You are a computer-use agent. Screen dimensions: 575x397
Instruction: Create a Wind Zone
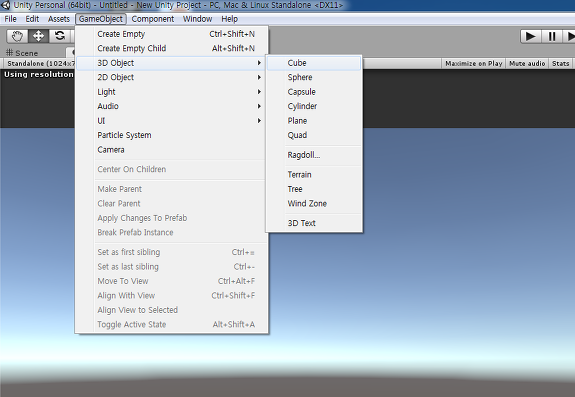[314, 203]
